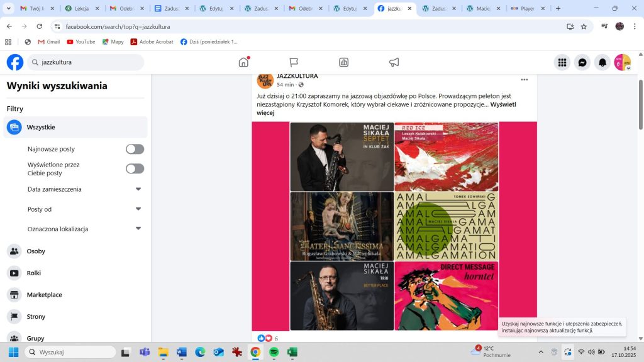Expand the Posty od filter

138,209
